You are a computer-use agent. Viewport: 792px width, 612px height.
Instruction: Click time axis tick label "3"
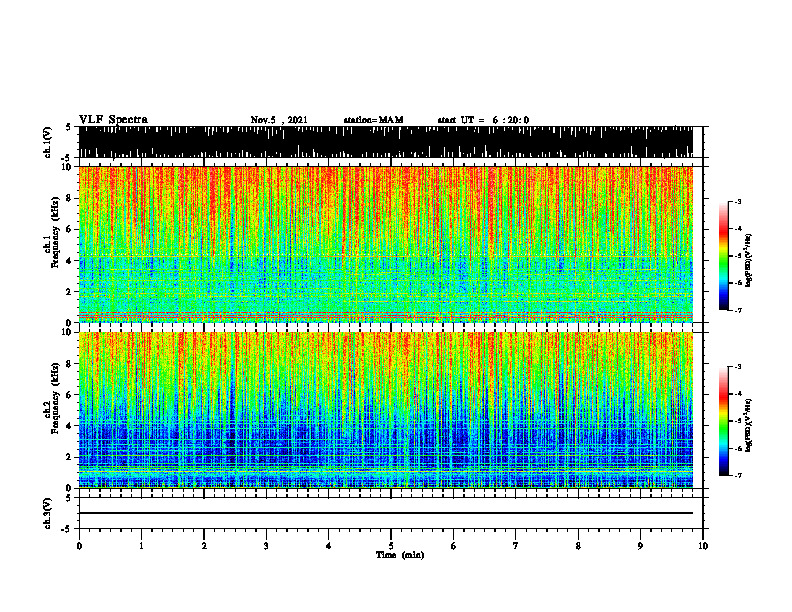coord(266,546)
